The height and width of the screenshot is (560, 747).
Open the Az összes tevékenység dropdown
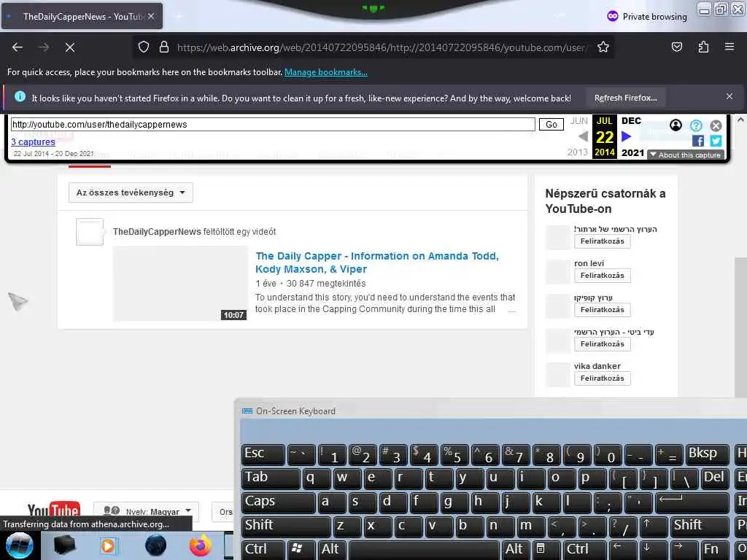(131, 192)
